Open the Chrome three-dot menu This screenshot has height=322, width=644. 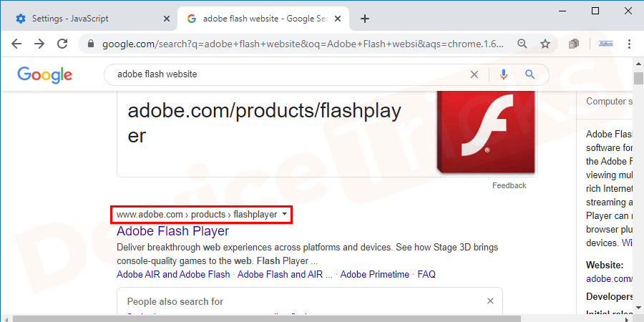tap(629, 44)
